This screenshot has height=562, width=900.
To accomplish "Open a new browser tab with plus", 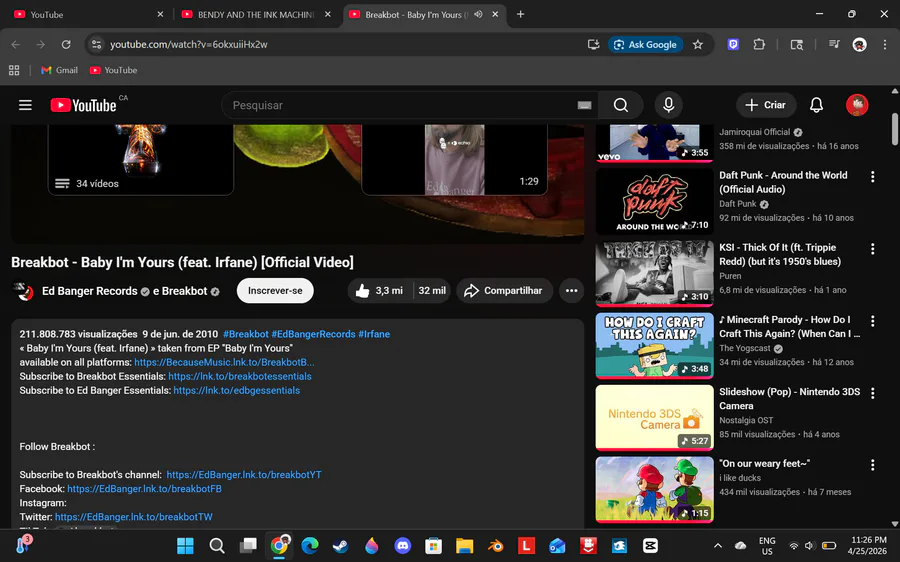I will pos(520,14).
